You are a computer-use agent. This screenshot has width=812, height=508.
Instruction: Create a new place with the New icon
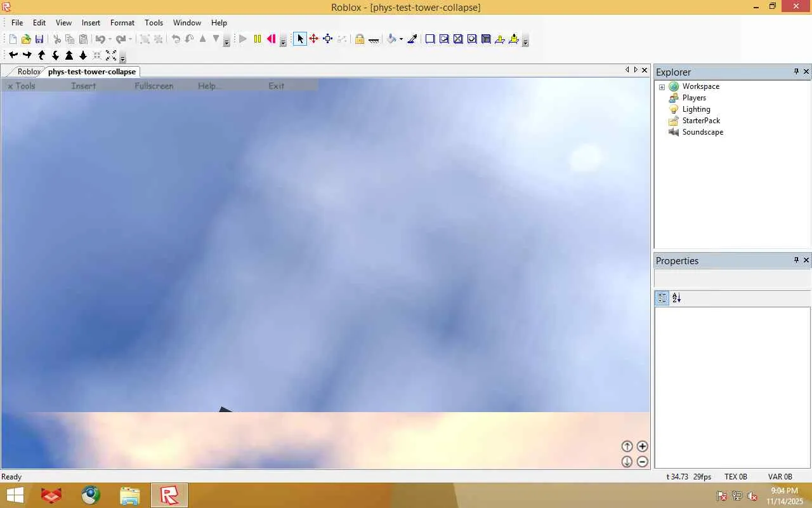(13, 39)
